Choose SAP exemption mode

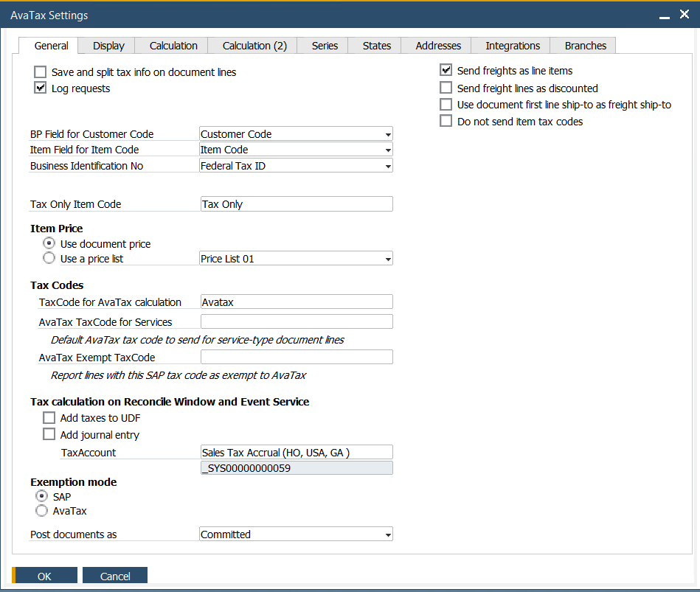(41, 496)
